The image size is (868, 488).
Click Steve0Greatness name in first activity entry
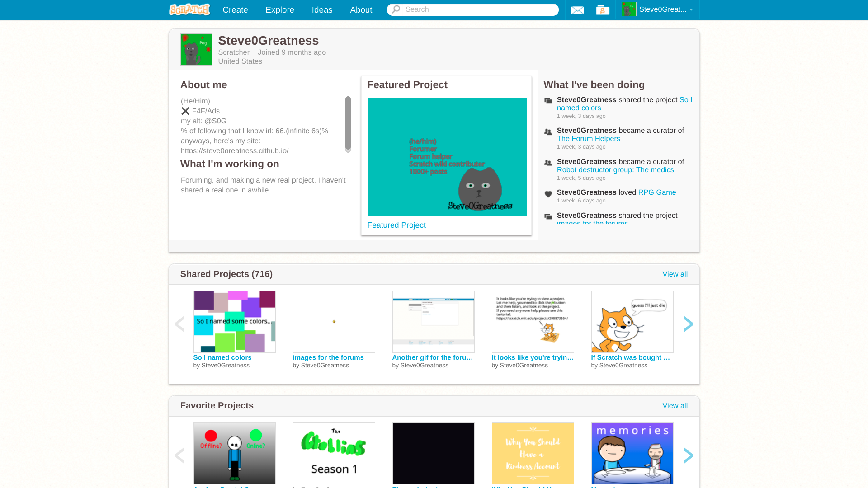click(x=586, y=100)
